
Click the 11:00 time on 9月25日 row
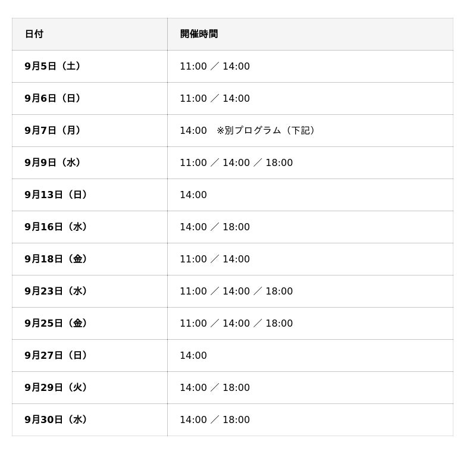click(193, 324)
